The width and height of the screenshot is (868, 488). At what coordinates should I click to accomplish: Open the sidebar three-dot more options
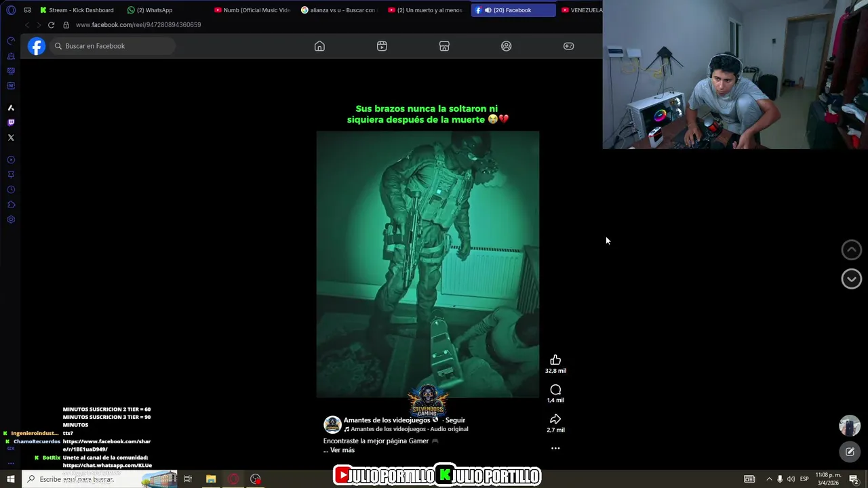11,464
